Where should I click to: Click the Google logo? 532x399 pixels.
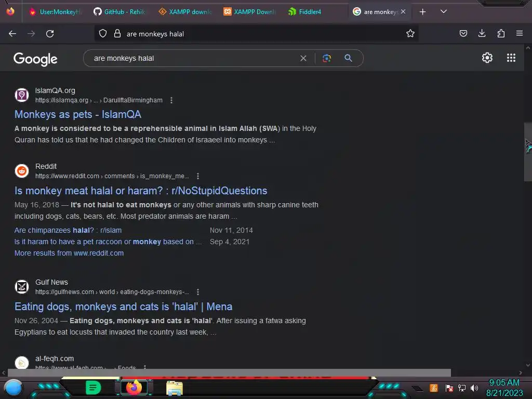click(x=35, y=59)
